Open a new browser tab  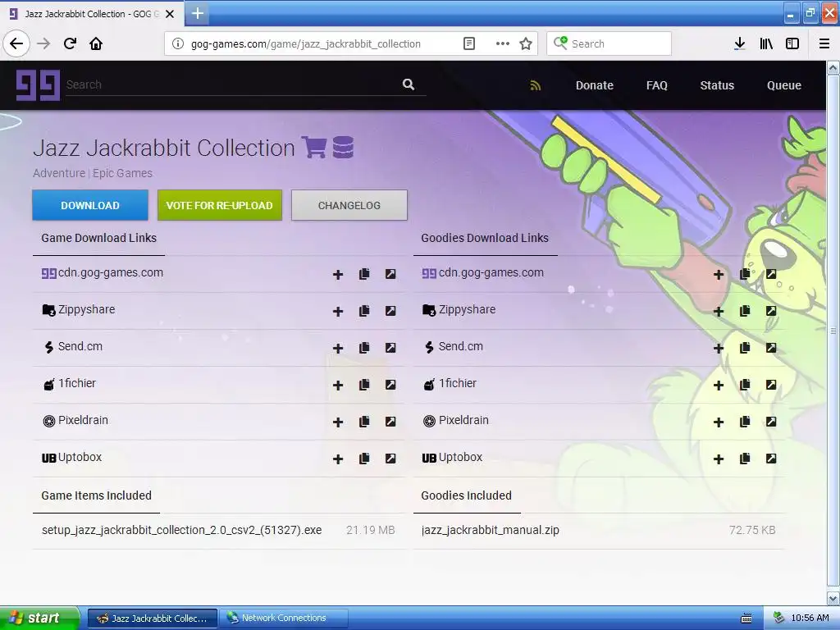coord(197,13)
